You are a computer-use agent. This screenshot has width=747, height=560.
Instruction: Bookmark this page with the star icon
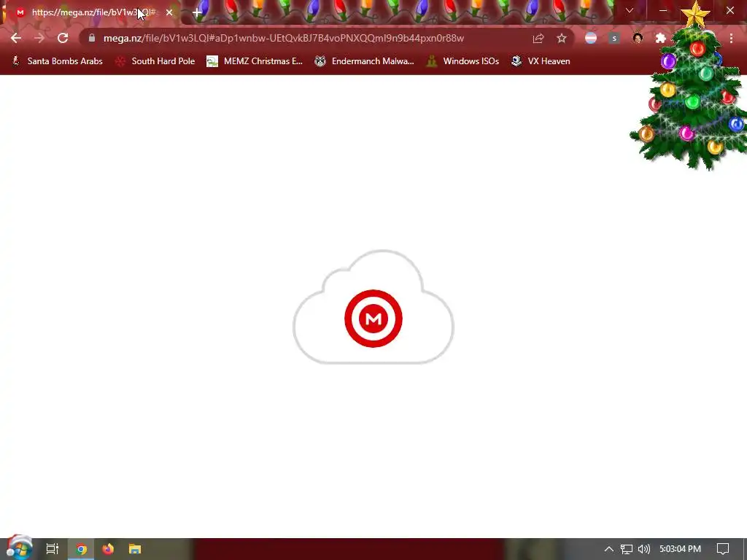[x=562, y=38]
